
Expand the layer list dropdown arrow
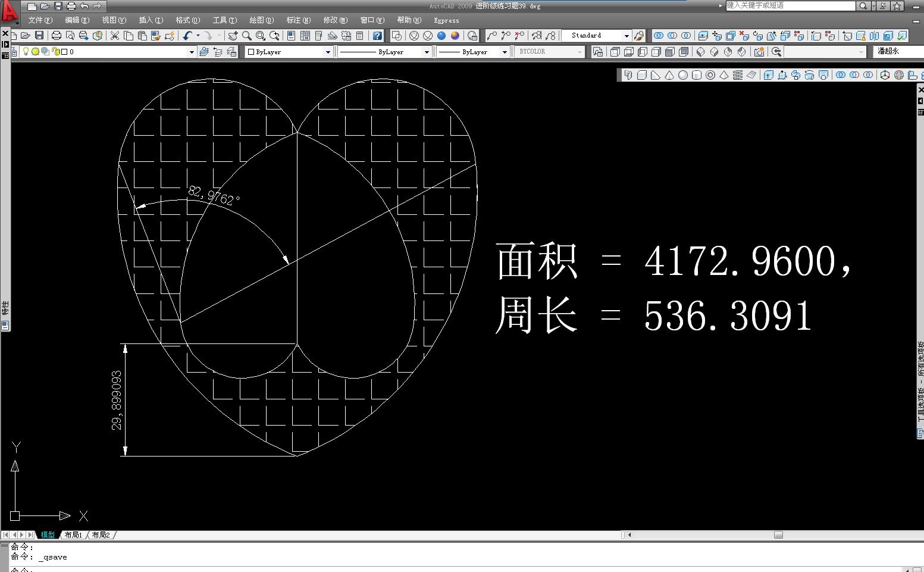192,52
